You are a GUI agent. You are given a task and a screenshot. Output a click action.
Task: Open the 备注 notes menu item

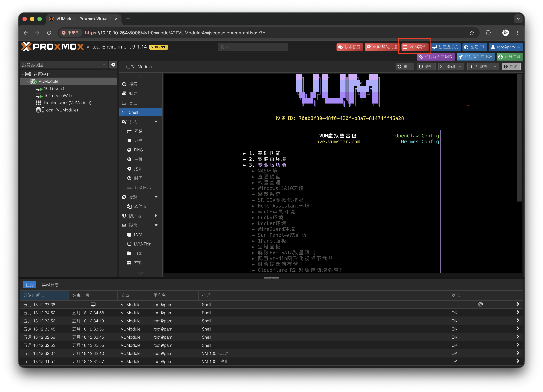[x=140, y=103]
